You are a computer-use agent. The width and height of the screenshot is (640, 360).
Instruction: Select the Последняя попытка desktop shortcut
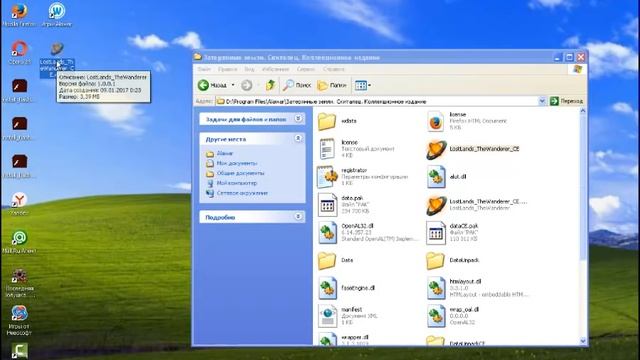(19, 282)
